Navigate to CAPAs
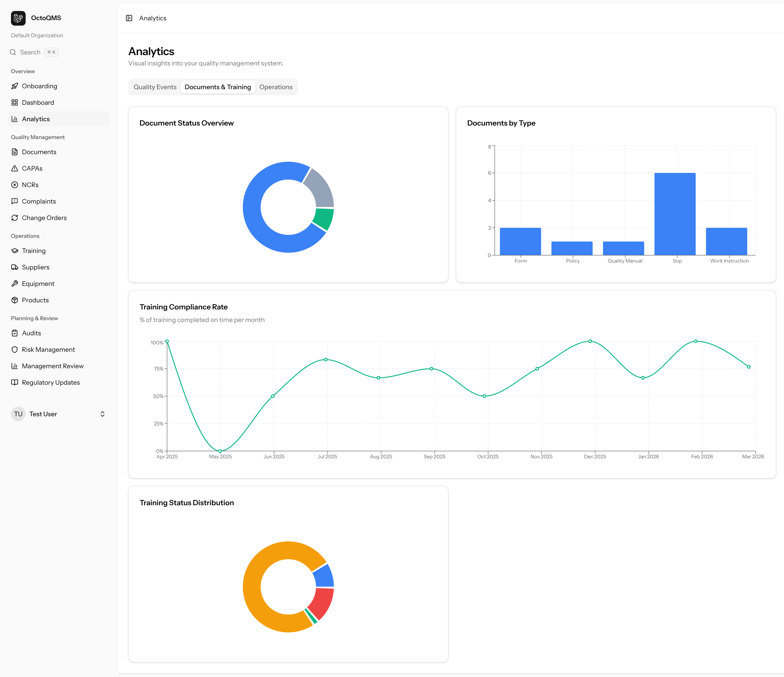The width and height of the screenshot is (784, 677). 59,168
